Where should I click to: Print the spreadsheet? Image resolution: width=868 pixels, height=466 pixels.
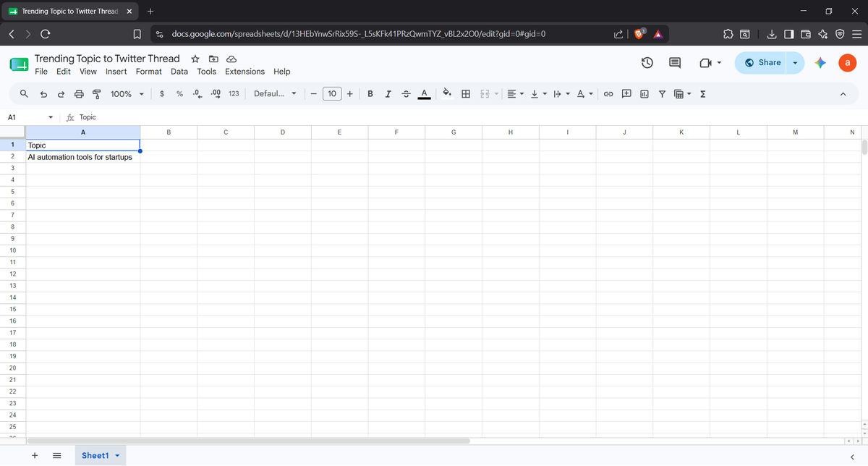coord(78,94)
